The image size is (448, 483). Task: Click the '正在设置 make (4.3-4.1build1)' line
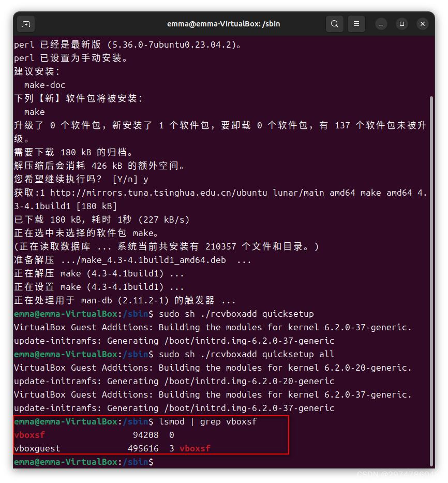pyautogui.click(x=99, y=287)
